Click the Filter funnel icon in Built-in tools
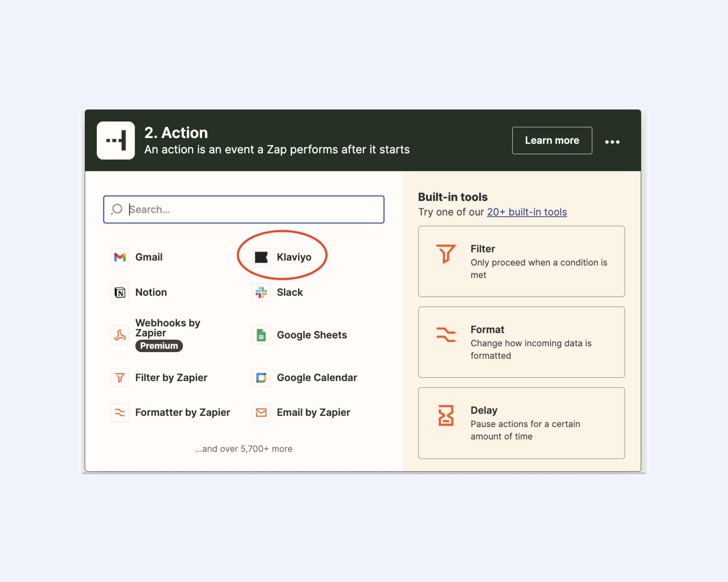The image size is (728, 582). coord(446,254)
